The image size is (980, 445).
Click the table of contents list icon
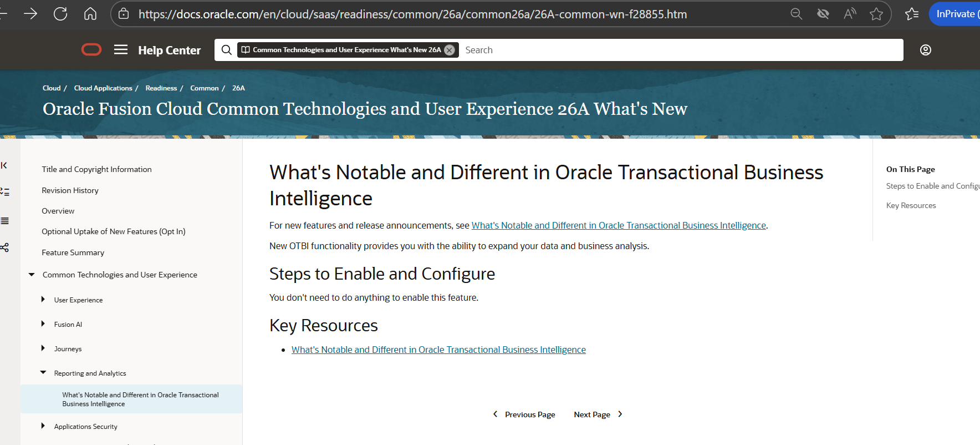(4, 192)
